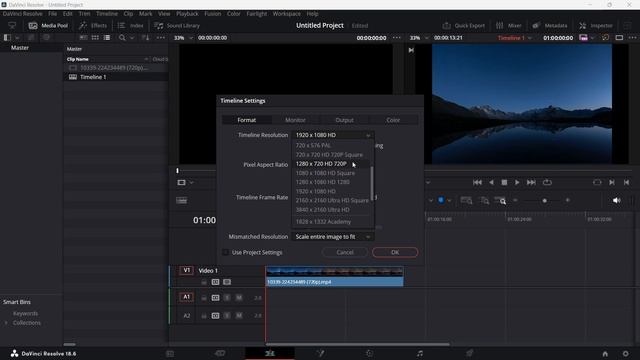This screenshot has height=360, width=640.
Task: Open the Inspector panel
Action: (596, 25)
